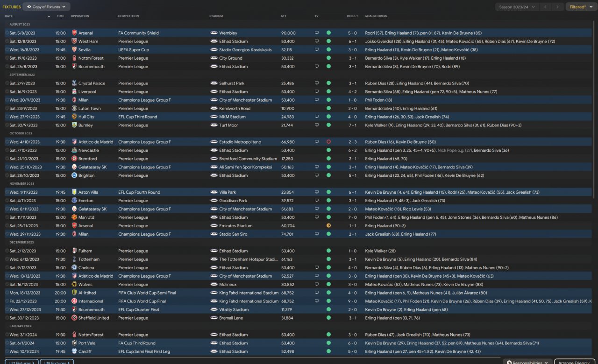Go to the previous season arrow
The width and height of the screenshot is (598, 364).
click(x=545, y=7)
